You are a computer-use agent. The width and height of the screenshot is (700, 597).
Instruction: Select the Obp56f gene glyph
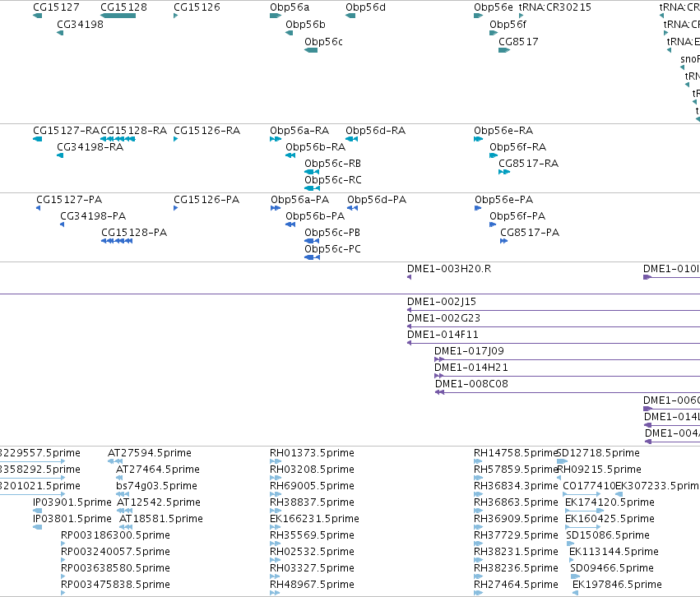coord(494,33)
